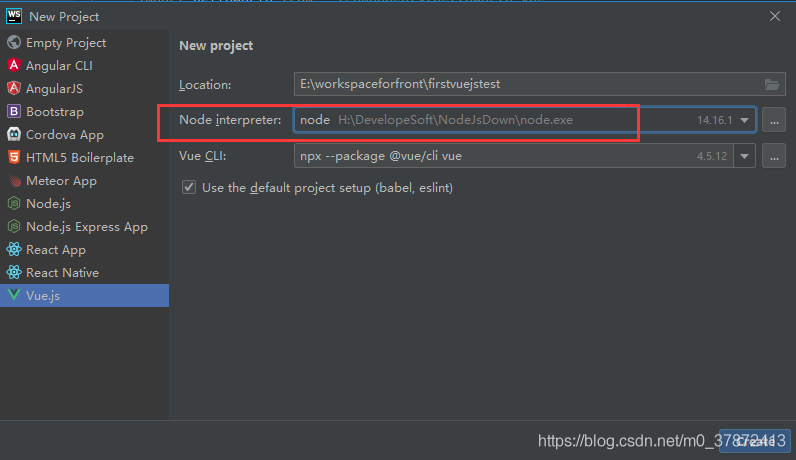Open the Vue CLI ellipsis browse button
Viewport: 796px width, 460px height.
pyautogui.click(x=774, y=156)
